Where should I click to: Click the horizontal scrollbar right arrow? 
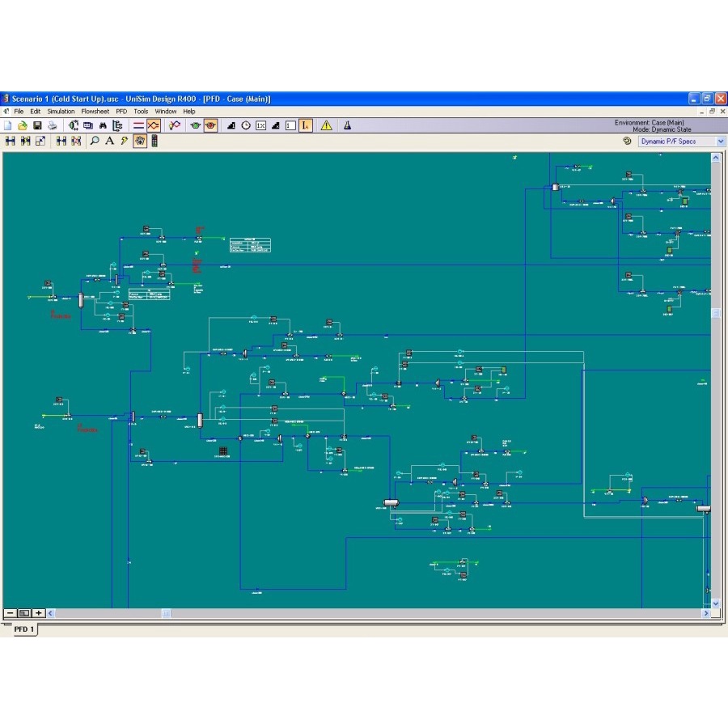click(x=706, y=613)
